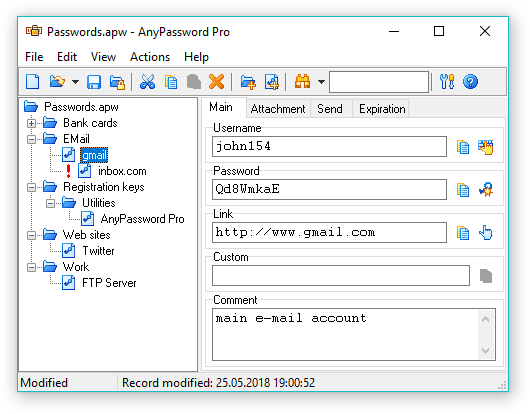Click the password generator icon
530x414 pixels.
click(x=486, y=190)
